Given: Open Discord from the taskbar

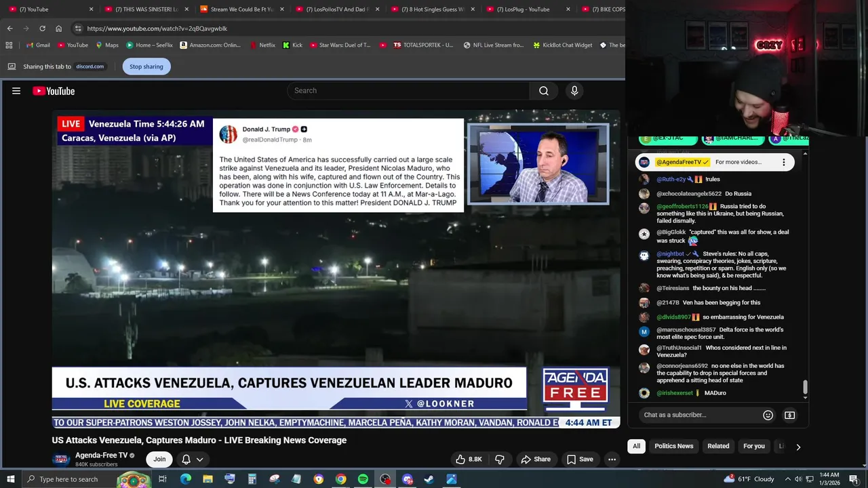Looking at the screenshot, I should point(407,479).
